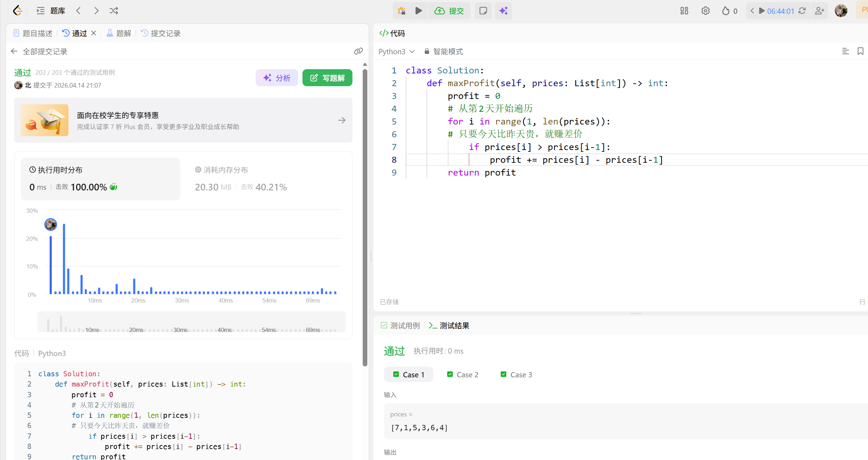The width and height of the screenshot is (868, 460).
Task: Copy submission link icon
Action: (358, 51)
